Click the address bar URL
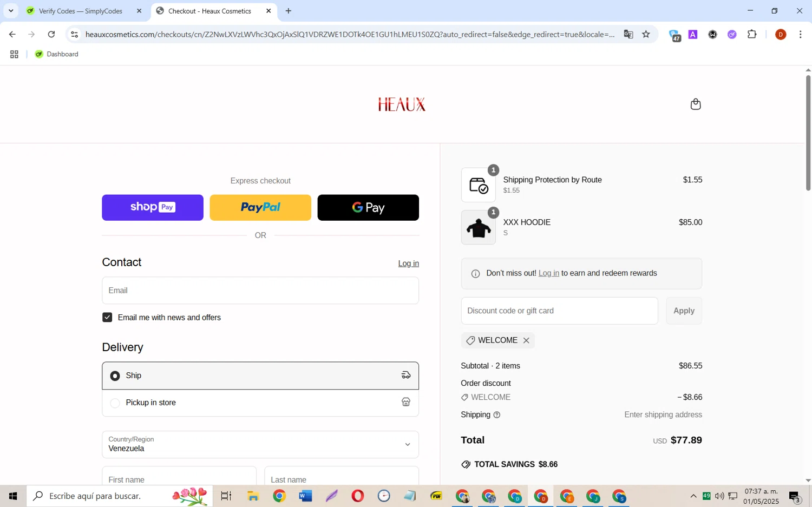The image size is (812, 507). coord(350,35)
